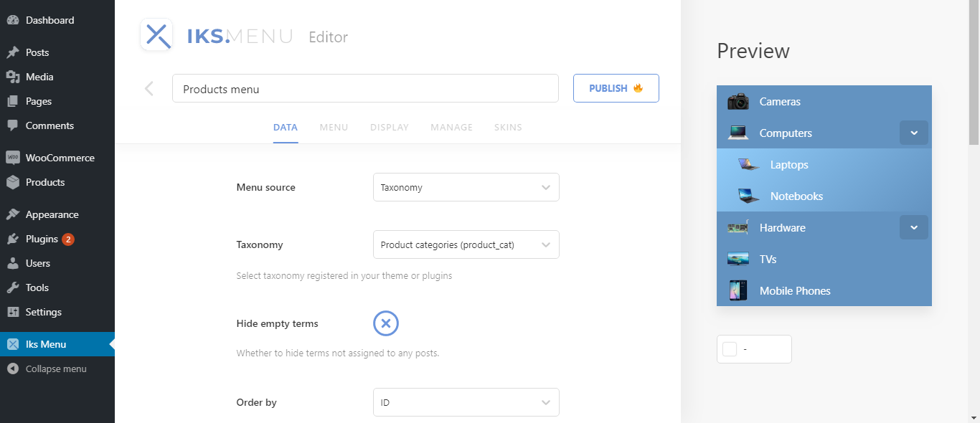Click the WooCommerce icon in sidebar
The height and width of the screenshot is (423, 980).
[x=13, y=158]
